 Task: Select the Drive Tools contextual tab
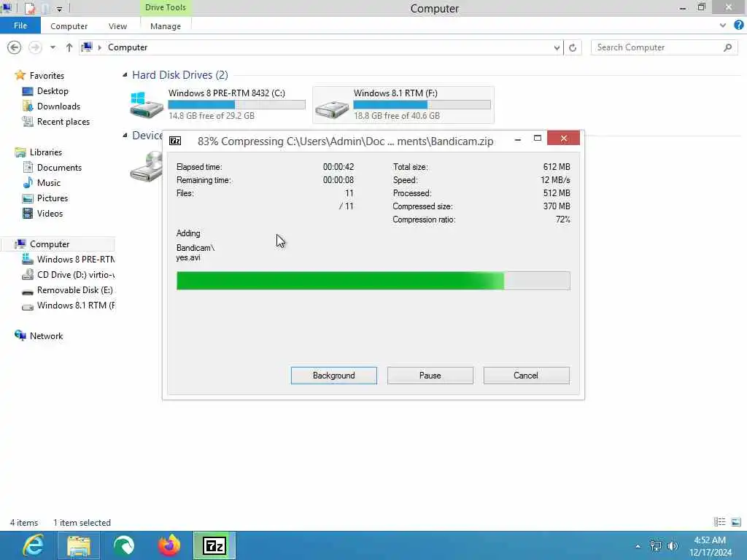[x=166, y=7]
